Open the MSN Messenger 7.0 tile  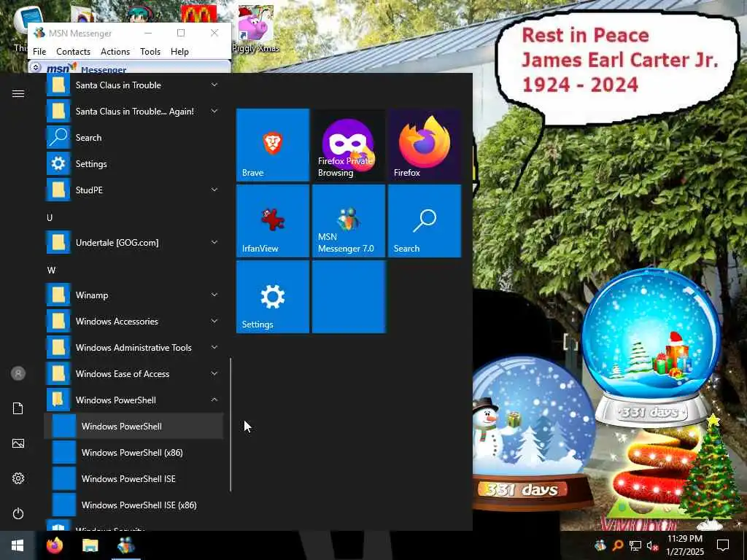(x=348, y=221)
